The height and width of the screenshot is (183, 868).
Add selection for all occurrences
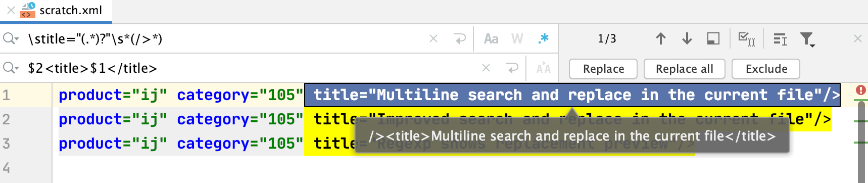[746, 39]
